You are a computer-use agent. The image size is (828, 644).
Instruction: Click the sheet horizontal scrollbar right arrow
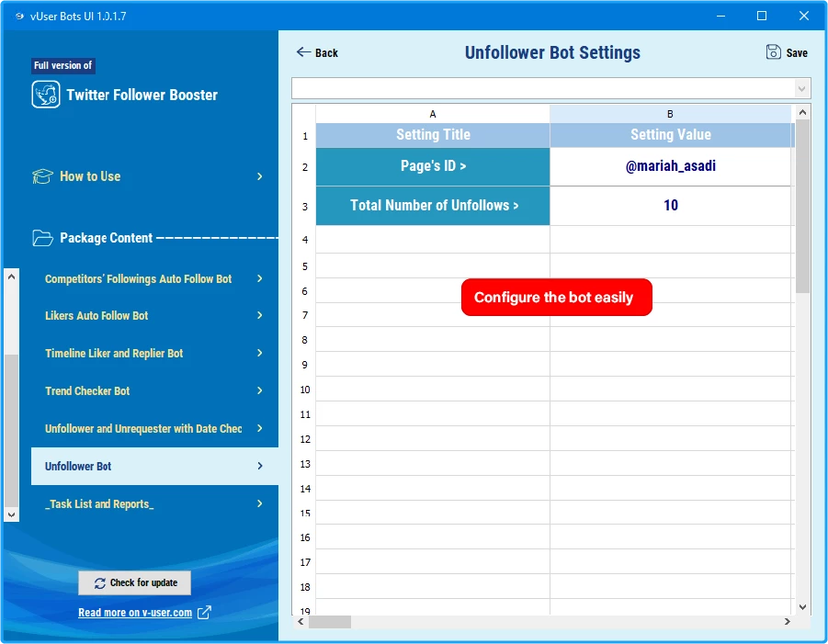point(787,621)
